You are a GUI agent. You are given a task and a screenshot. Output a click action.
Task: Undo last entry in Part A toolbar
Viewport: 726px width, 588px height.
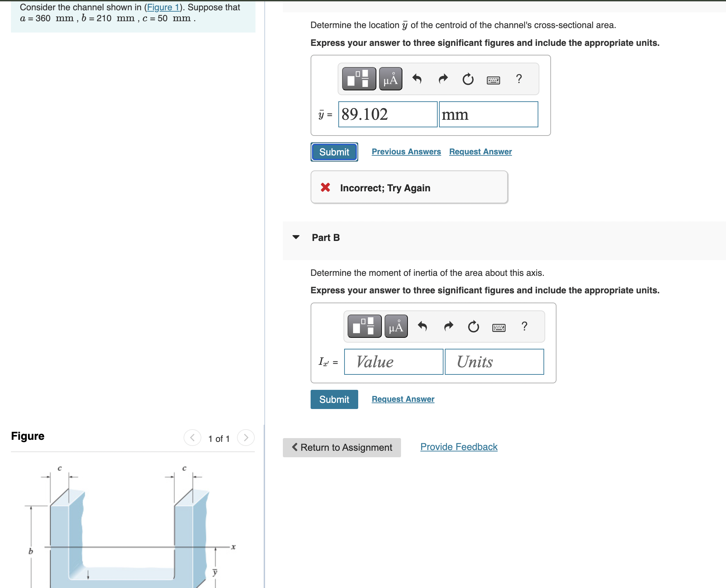coord(417,79)
